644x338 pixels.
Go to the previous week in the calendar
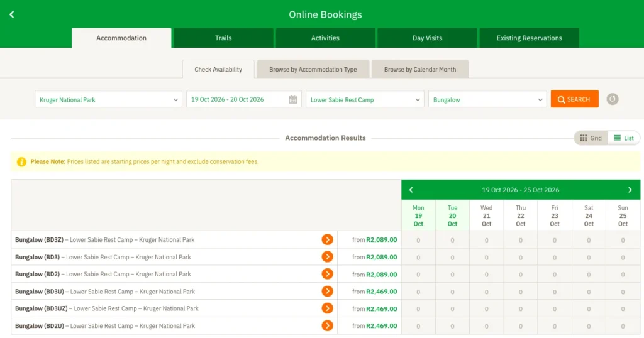click(411, 190)
